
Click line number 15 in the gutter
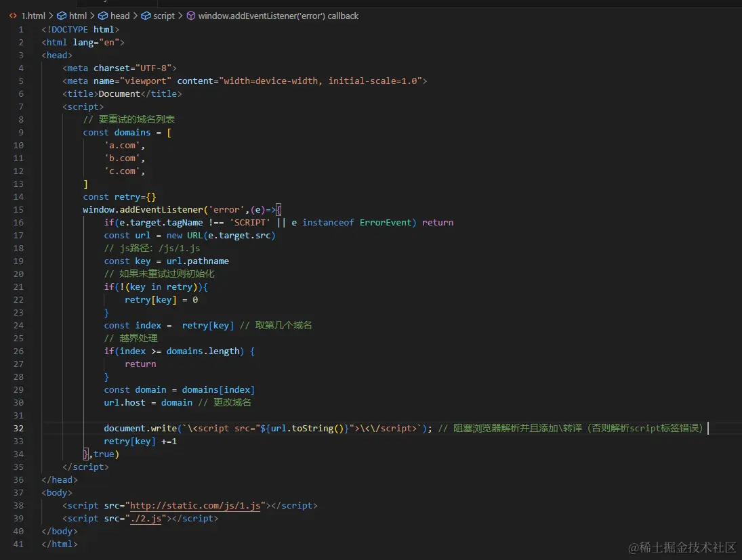tap(18, 209)
